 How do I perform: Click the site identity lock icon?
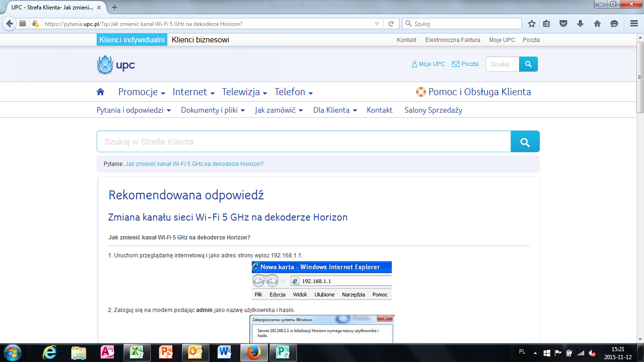[35, 24]
